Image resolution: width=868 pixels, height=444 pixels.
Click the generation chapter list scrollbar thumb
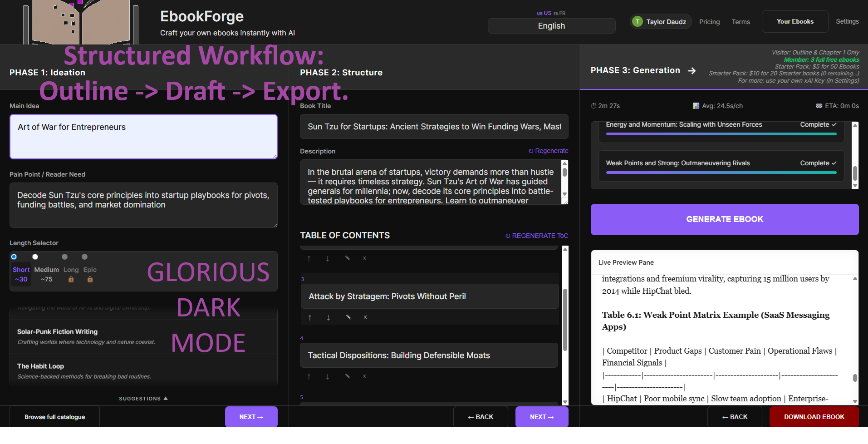(855, 173)
